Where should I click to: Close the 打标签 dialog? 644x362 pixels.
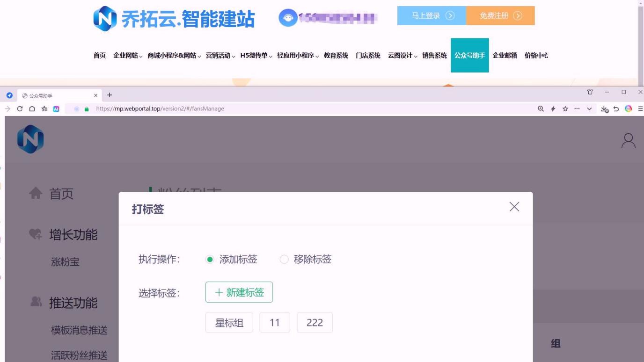pos(514,207)
